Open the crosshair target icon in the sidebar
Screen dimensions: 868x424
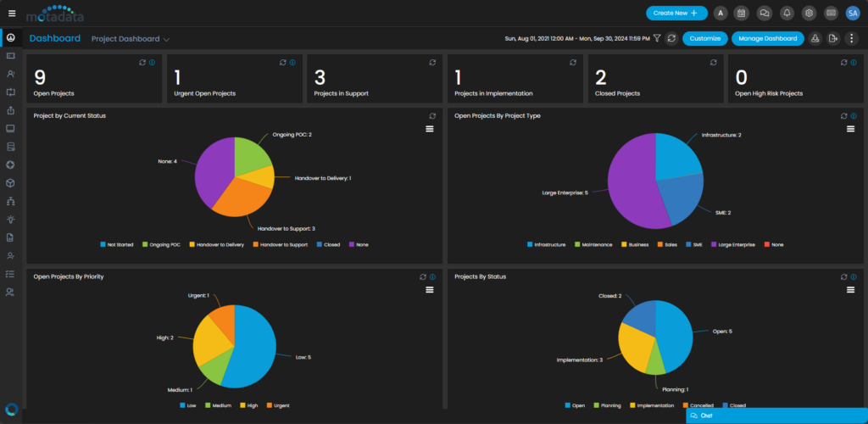click(10, 165)
